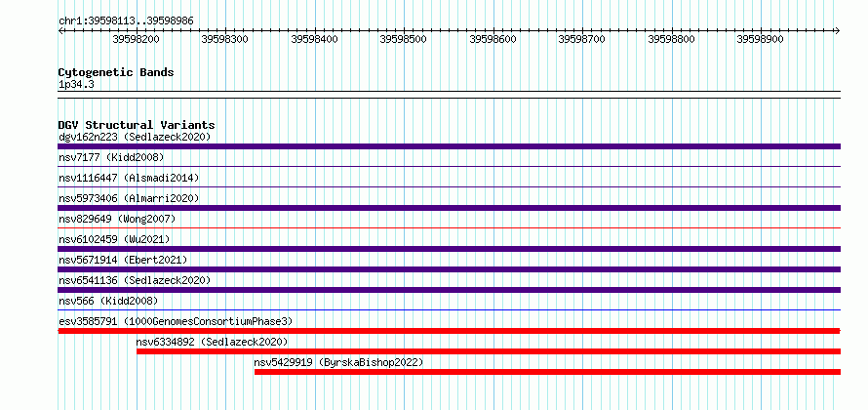Click the 1p34.3 cytogenetic band bar

[449, 95]
